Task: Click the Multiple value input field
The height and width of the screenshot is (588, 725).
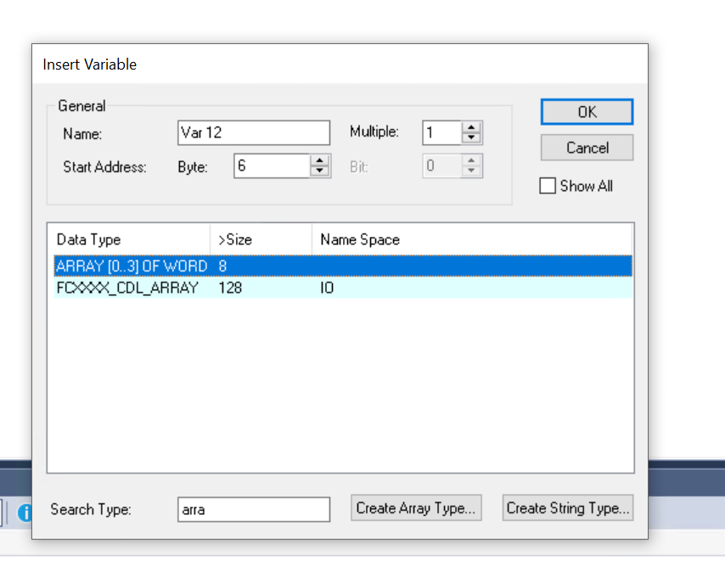Action: pyautogui.click(x=442, y=132)
